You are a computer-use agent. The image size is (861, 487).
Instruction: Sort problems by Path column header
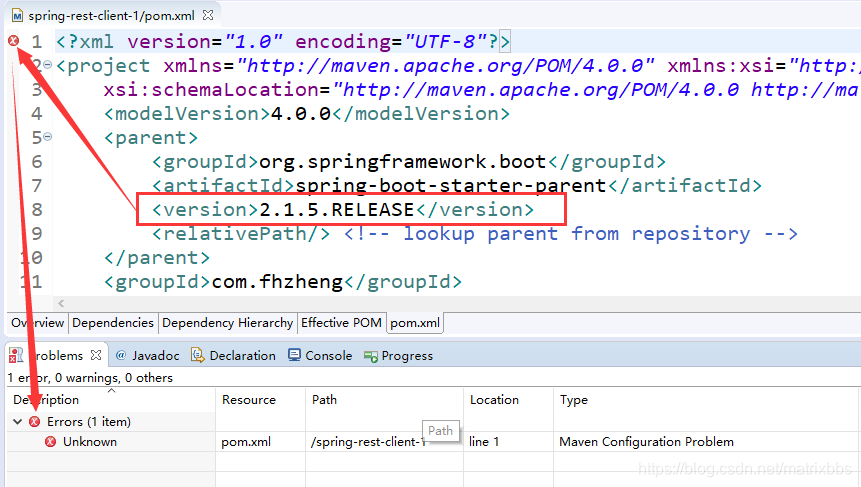[384, 400]
